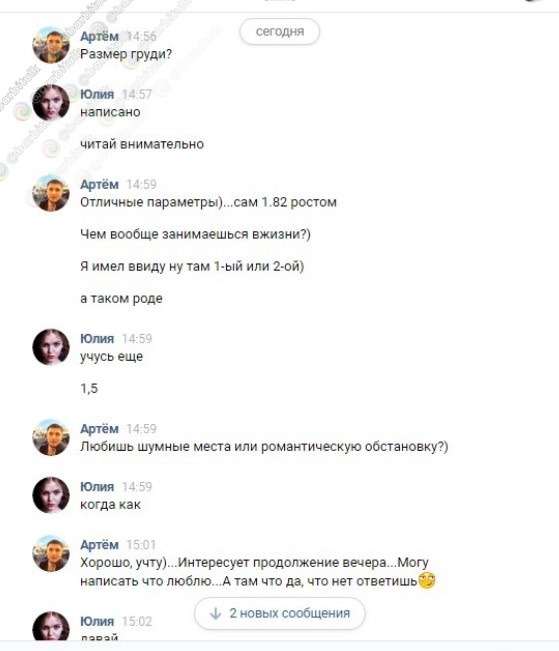The width and height of the screenshot is (559, 651).
Task: Select the message 'читай внимательно'
Action: point(142,144)
